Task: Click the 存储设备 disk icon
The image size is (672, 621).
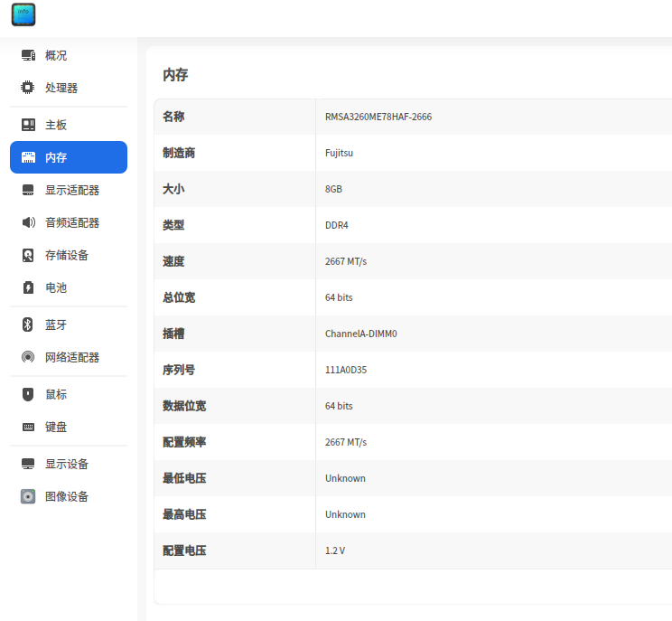Action: [x=28, y=255]
